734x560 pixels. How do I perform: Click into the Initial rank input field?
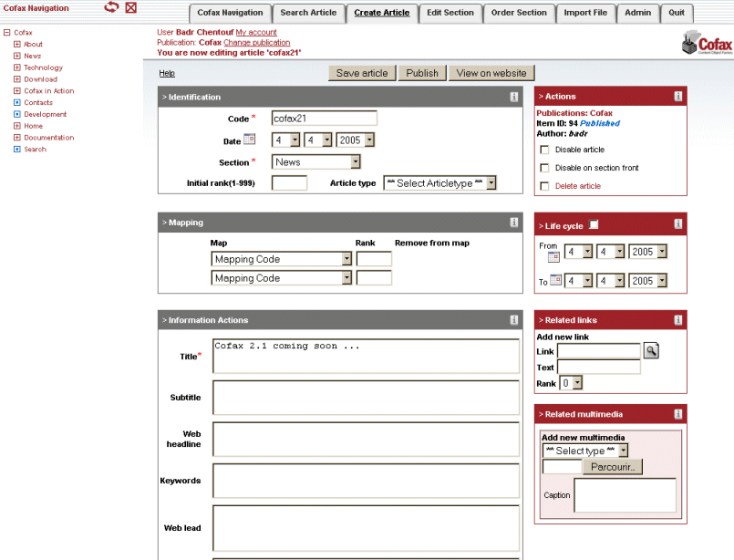[x=289, y=183]
